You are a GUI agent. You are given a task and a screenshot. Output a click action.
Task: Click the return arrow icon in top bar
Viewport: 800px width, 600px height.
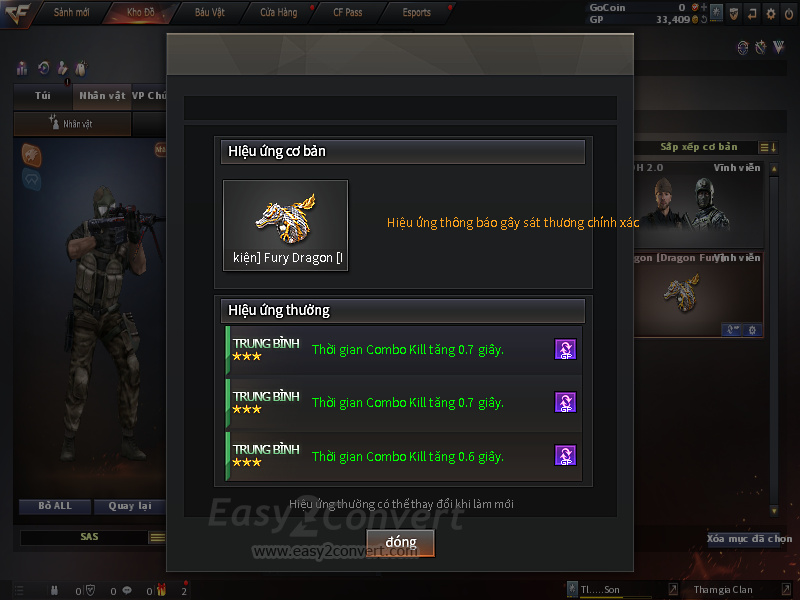click(752, 14)
